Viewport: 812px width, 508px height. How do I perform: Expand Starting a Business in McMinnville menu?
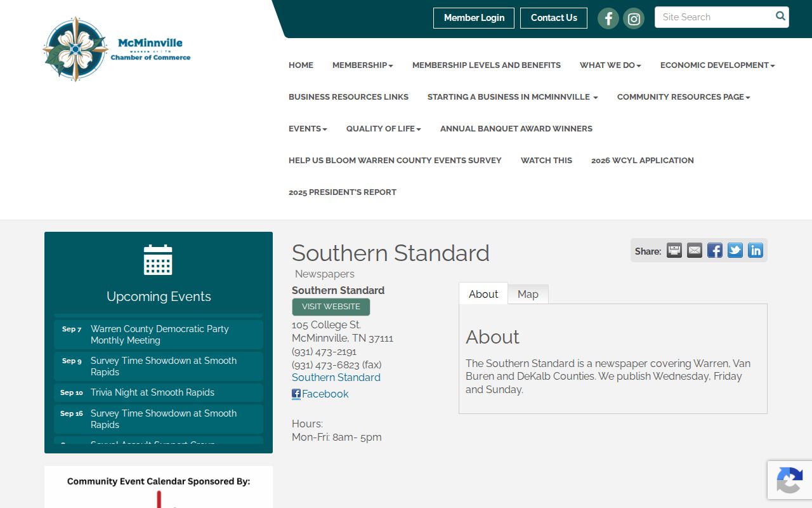click(513, 97)
